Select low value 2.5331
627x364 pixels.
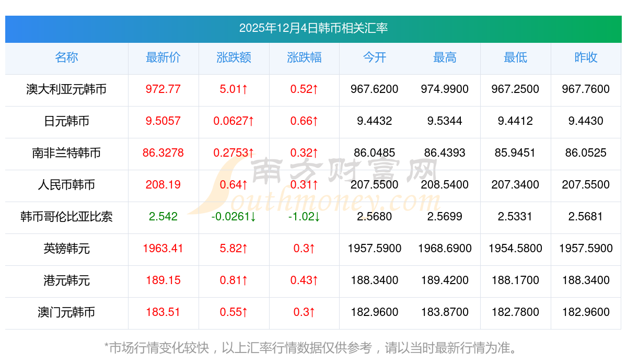[515, 217]
